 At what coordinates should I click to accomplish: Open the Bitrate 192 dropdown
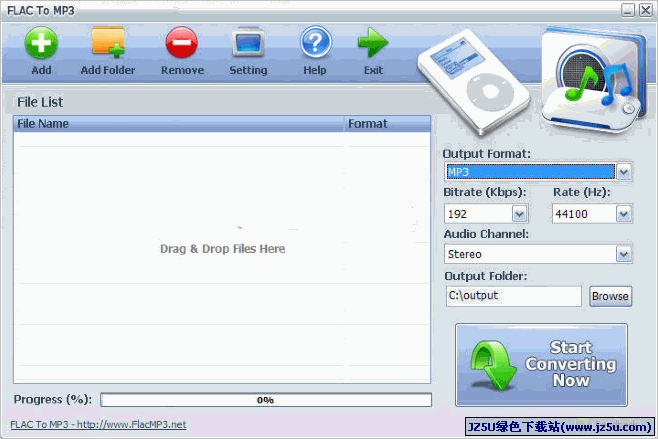click(520, 214)
